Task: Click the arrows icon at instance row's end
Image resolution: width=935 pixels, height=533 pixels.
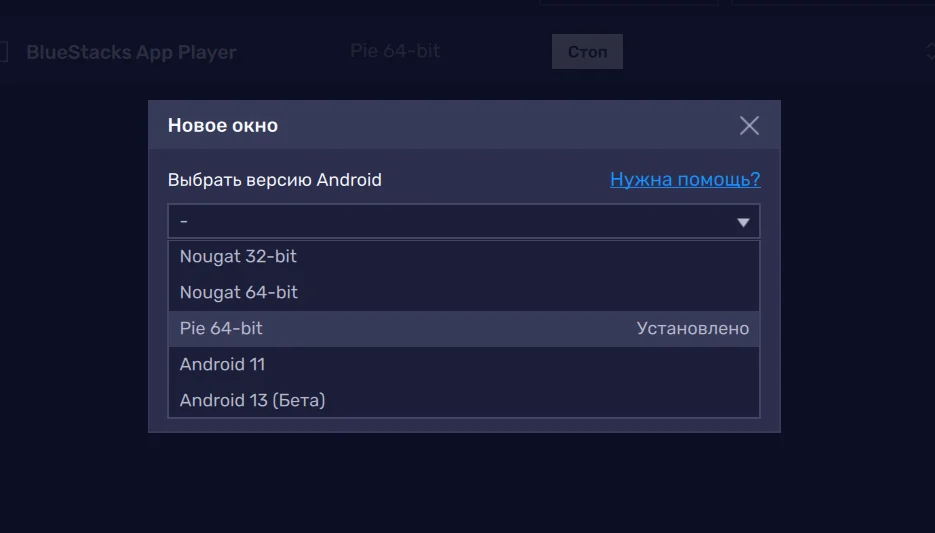Action: pos(930,52)
